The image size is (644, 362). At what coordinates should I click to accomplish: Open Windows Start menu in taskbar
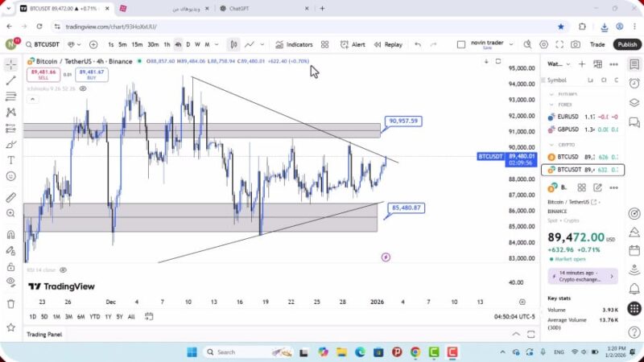pos(192,352)
